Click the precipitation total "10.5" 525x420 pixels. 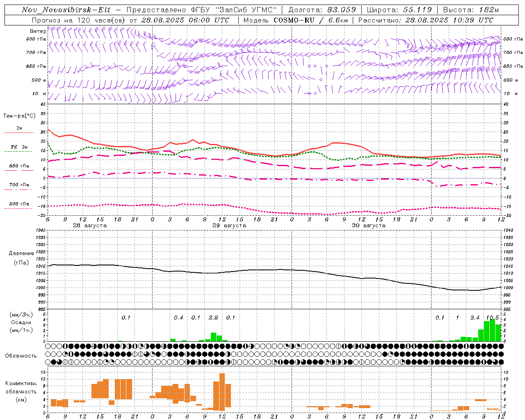(492, 317)
